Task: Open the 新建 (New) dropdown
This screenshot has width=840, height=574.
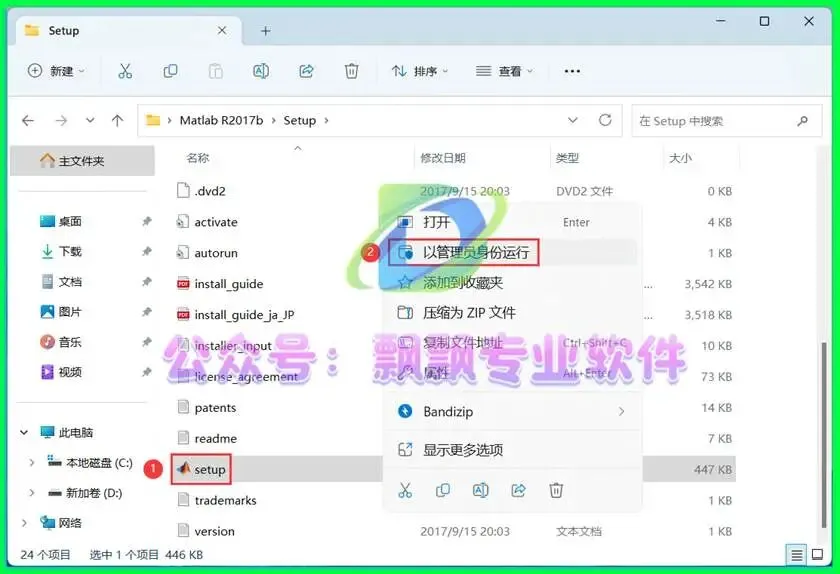Action: coord(56,71)
